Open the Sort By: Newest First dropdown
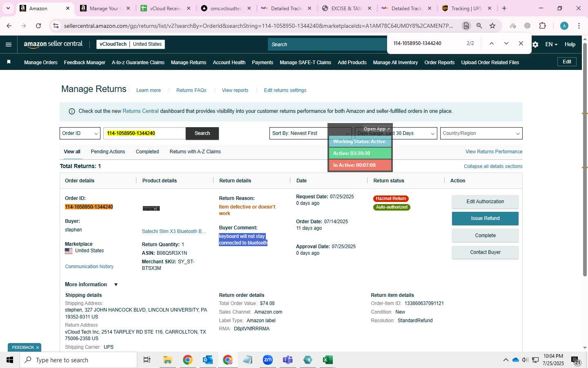This screenshot has width=588, height=368. click(310, 133)
